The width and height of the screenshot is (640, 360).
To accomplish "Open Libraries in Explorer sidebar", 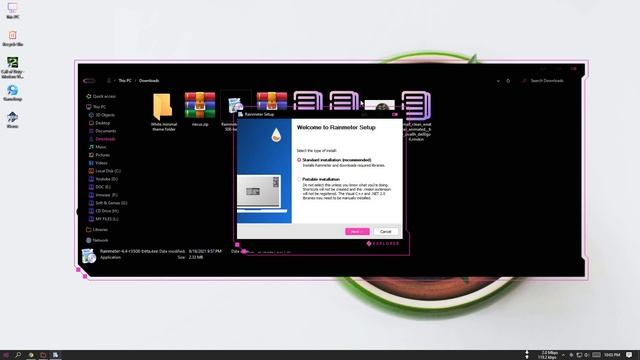I will [x=97, y=230].
